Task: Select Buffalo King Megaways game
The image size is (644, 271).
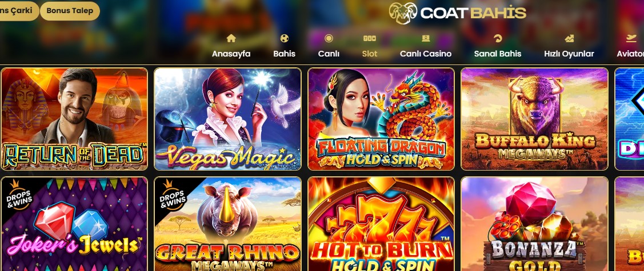Action: (x=534, y=119)
